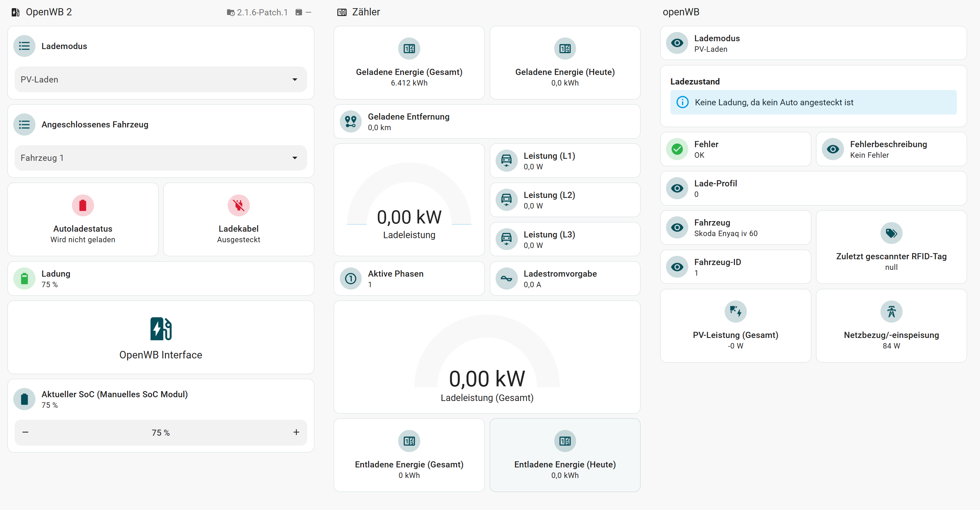Click the collapse dash next to firmware version
The image size is (980, 510).
[x=308, y=12]
